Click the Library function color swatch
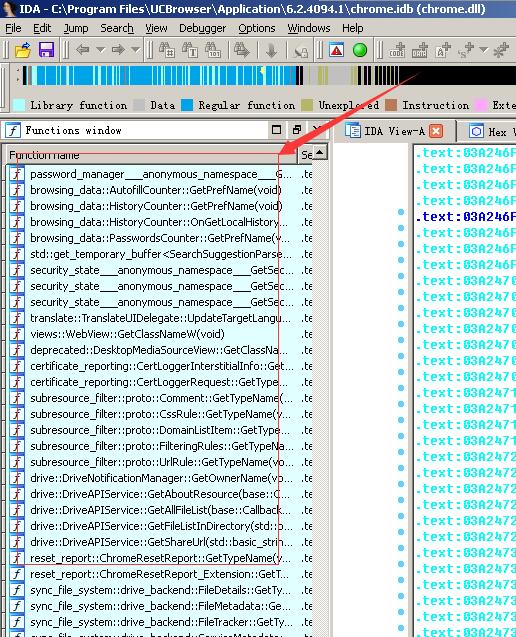Image resolution: width=516 pixels, height=637 pixels. [19, 105]
